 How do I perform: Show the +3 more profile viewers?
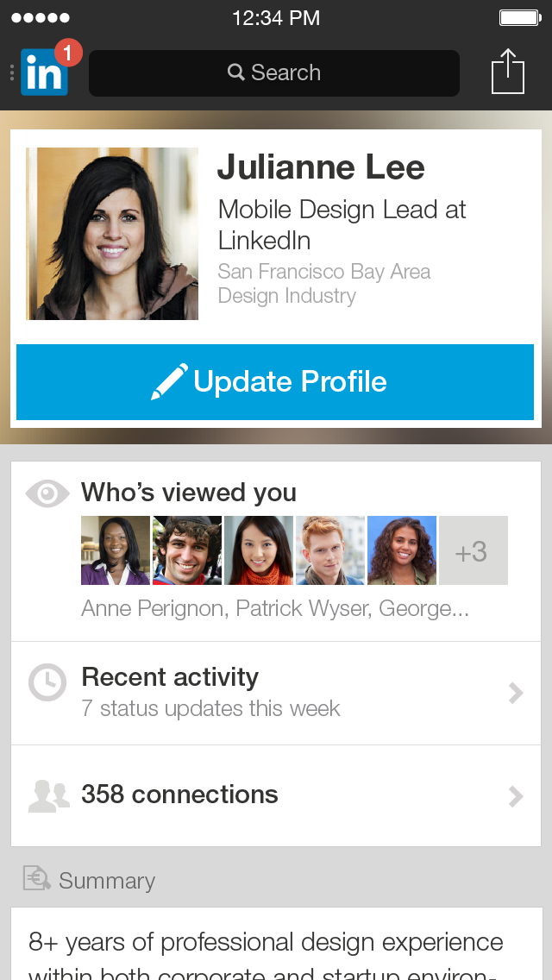(x=473, y=551)
